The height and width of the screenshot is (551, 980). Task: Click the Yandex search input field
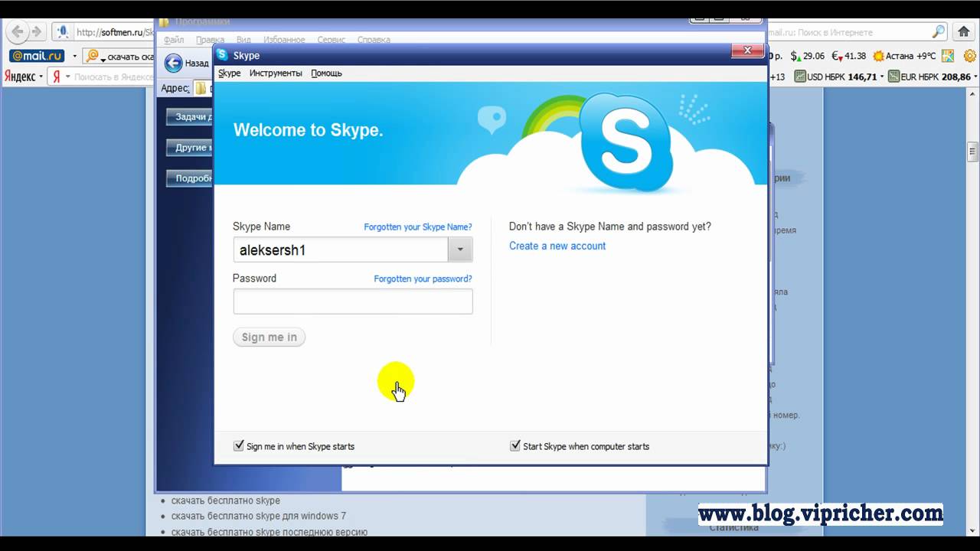113,77
